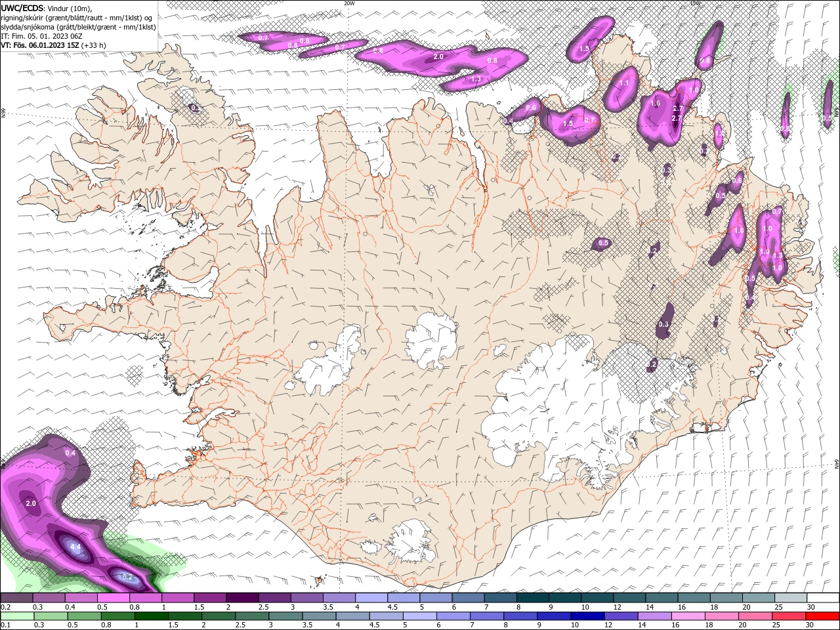840x630 pixels.
Task: Click the '0.1' label starting the lower scale
Action: pos(5,625)
